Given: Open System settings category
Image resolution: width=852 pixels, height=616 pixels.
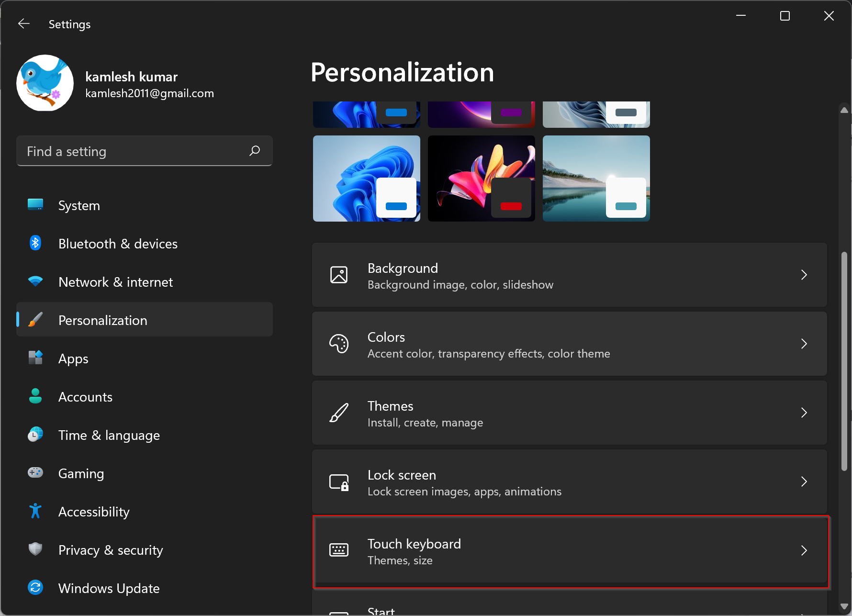Looking at the screenshot, I should (x=145, y=205).
